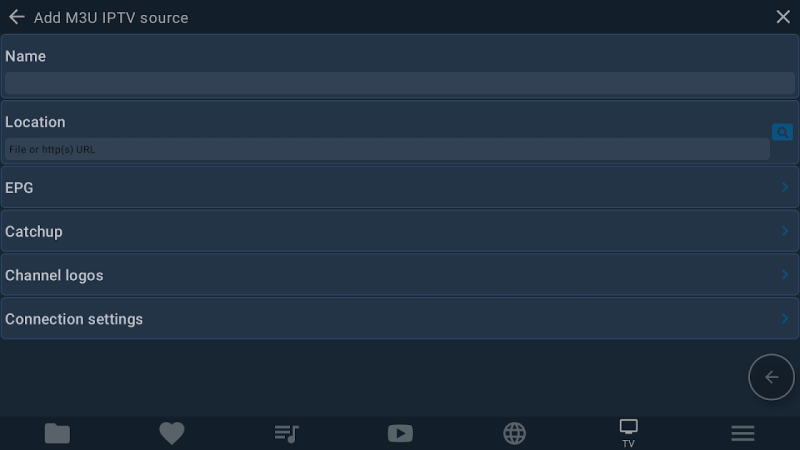Select the TV tab
This screenshot has height=450, width=800.
pos(629,433)
